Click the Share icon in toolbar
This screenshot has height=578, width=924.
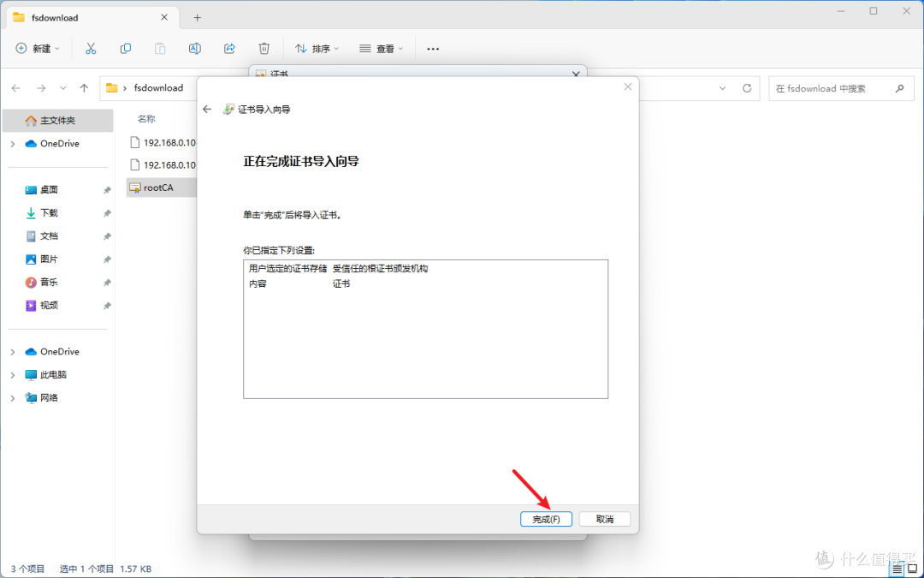(x=230, y=49)
